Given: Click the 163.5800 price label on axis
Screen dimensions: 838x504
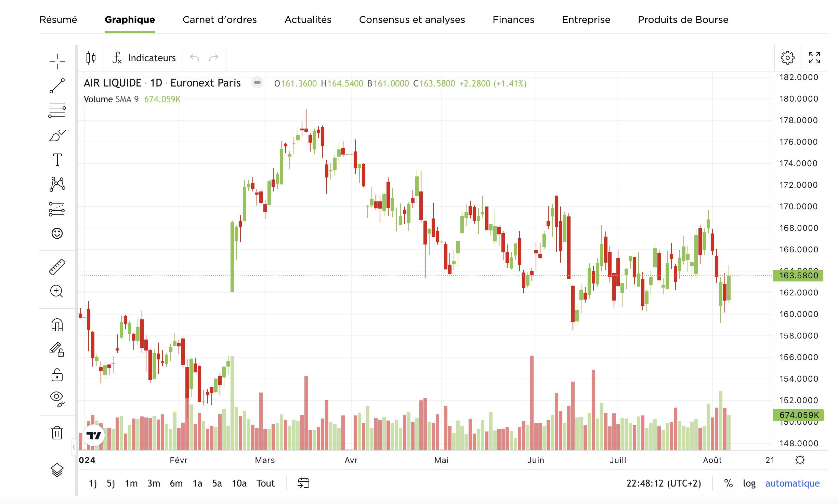Looking at the screenshot, I should [x=798, y=276].
